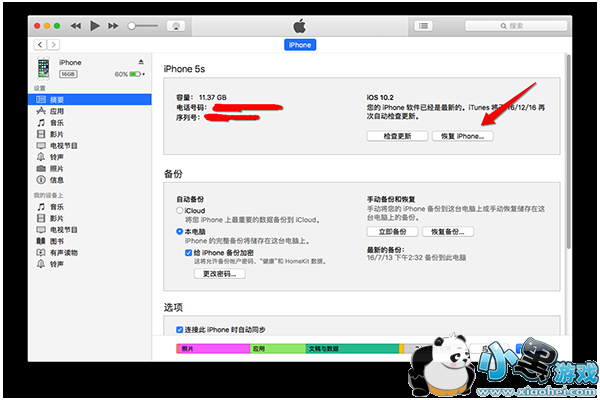Click the 恢复 iPhone... button
Screen dimensions: 600x400
463,136
